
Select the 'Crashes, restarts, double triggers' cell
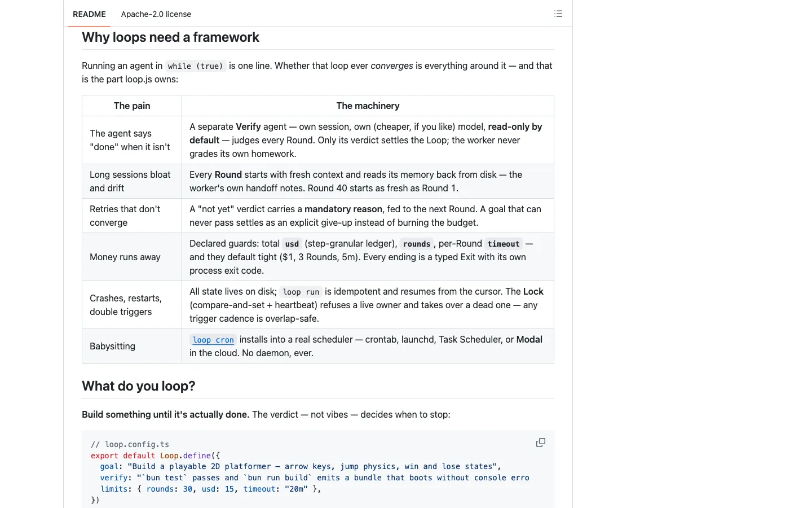point(132,305)
